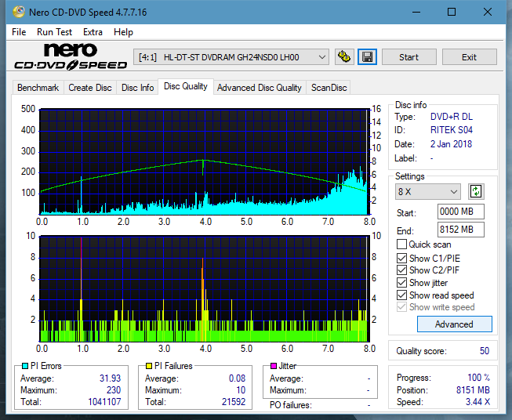The image size is (512, 420).
Task: Click the Start MB input field
Action: [460, 212]
